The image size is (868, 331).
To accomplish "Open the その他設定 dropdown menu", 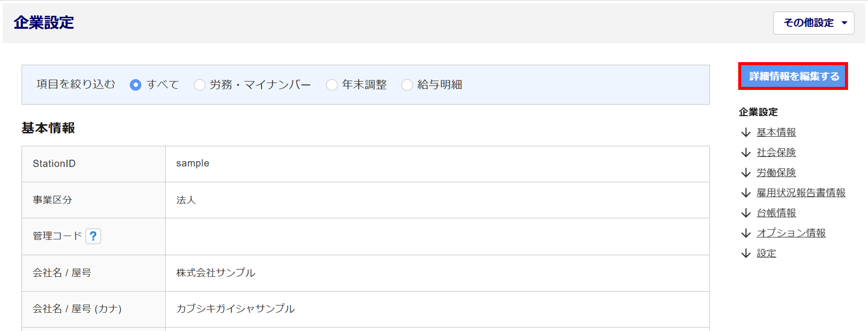I will [x=813, y=23].
